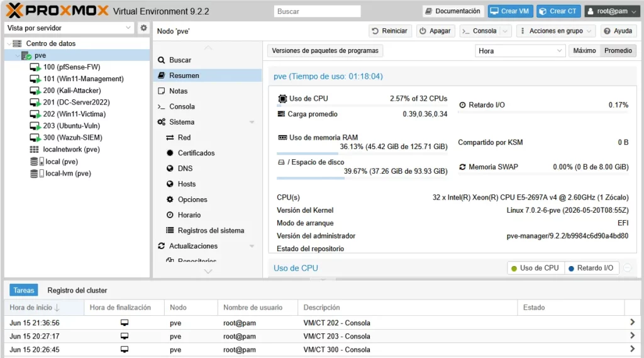Click monitor icon in VM/CT 300 task row
The height and width of the screenshot is (358, 644).
tap(125, 350)
